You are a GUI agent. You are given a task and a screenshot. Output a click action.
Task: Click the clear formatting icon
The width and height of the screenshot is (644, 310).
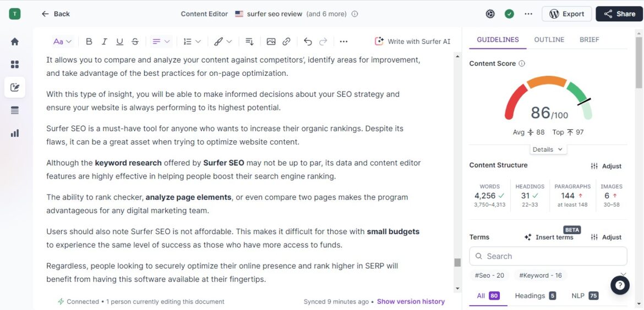click(x=249, y=41)
